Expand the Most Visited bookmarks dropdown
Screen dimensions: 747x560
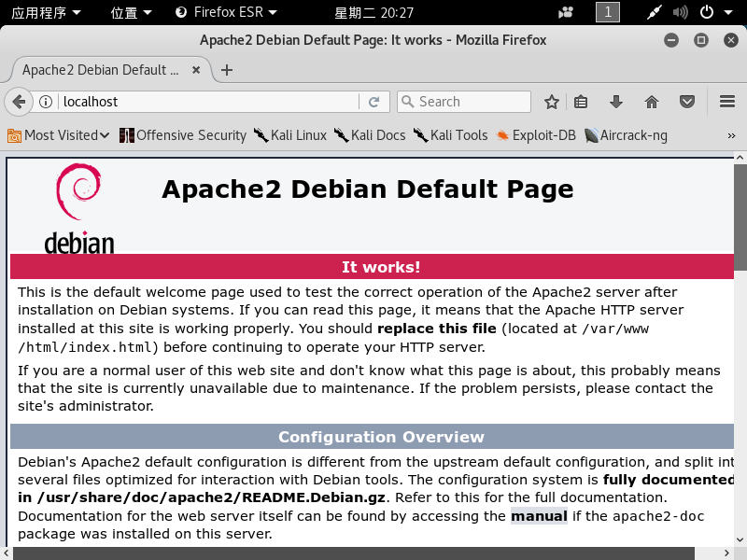click(x=60, y=135)
